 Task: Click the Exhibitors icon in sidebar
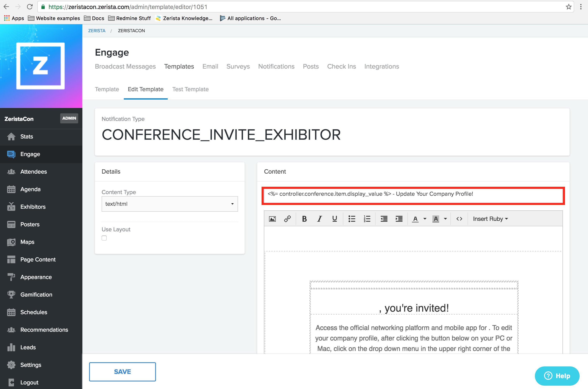(x=11, y=207)
